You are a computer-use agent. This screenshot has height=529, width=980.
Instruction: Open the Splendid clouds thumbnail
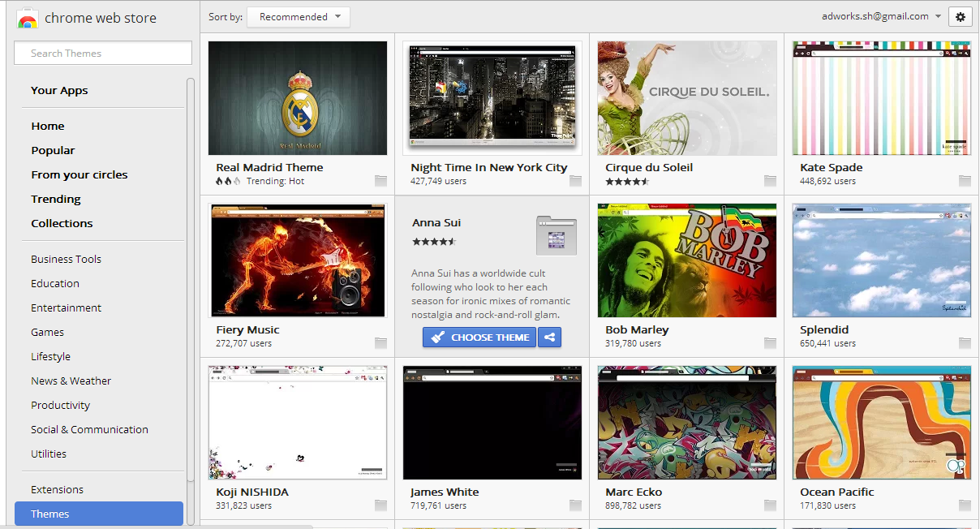[x=882, y=260]
